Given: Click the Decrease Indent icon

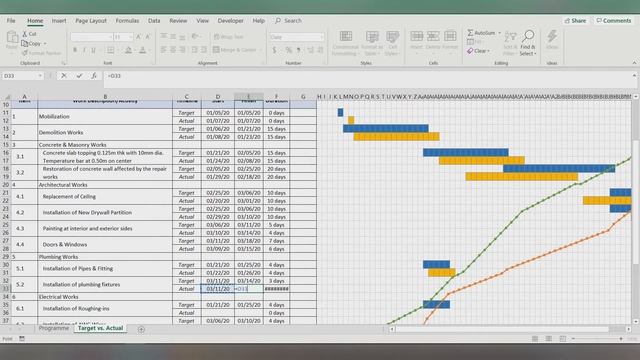Looking at the screenshot, I should pos(194,50).
